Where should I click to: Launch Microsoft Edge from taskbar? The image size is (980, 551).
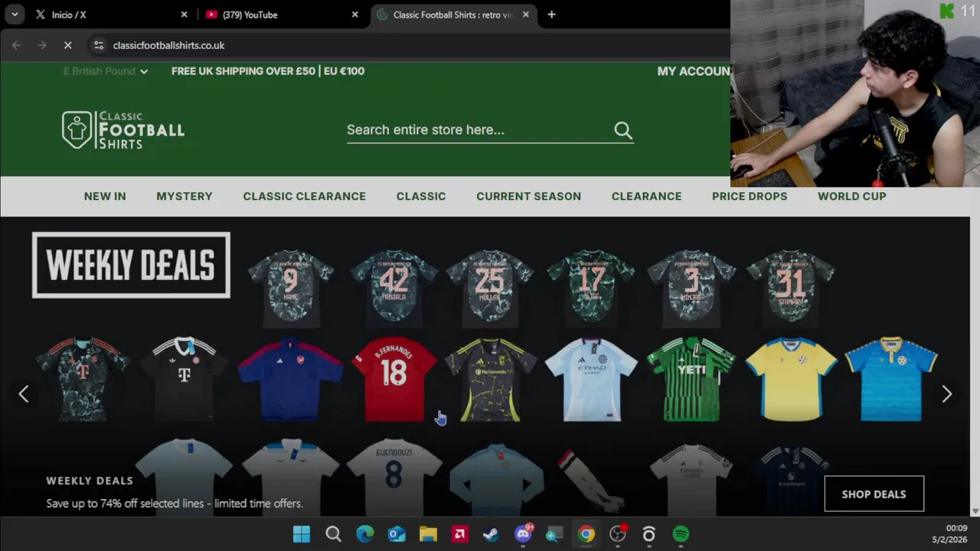(365, 534)
